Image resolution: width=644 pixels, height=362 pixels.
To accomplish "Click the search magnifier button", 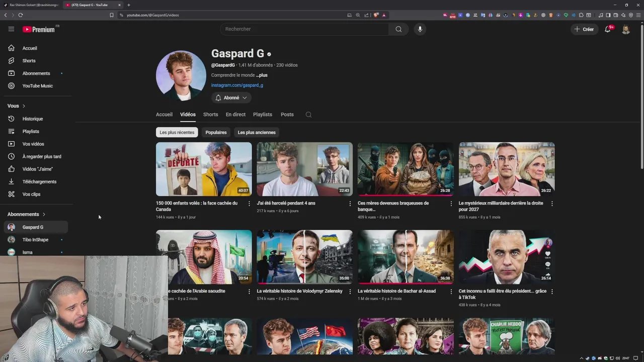I will [398, 29].
